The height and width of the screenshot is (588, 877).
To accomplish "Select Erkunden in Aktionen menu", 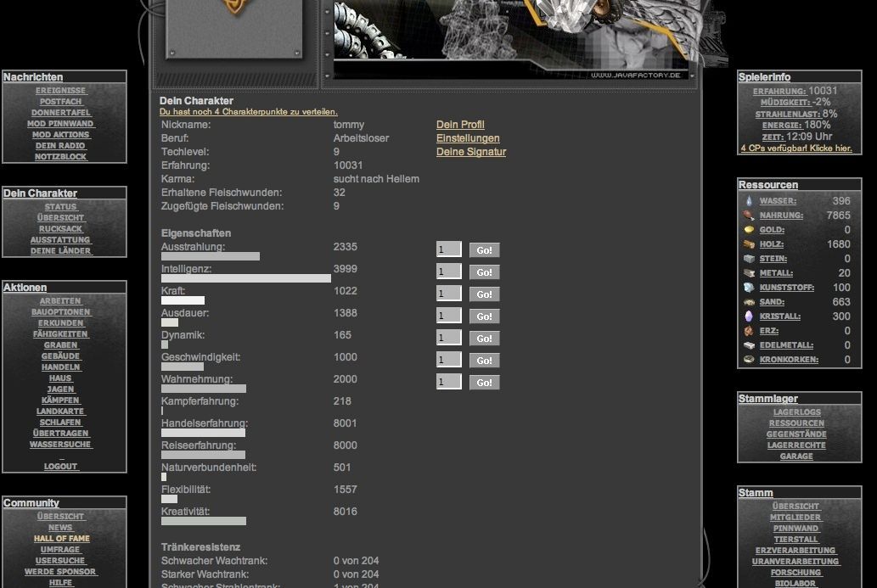I will pyautogui.click(x=61, y=323).
